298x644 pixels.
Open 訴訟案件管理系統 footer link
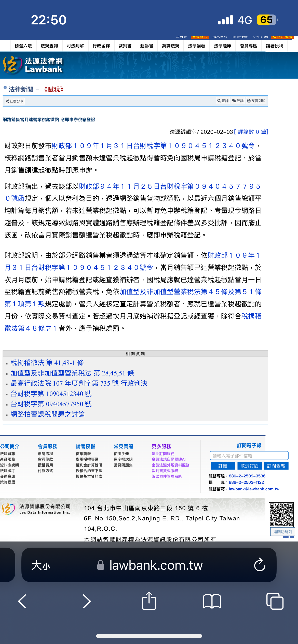[167, 476]
